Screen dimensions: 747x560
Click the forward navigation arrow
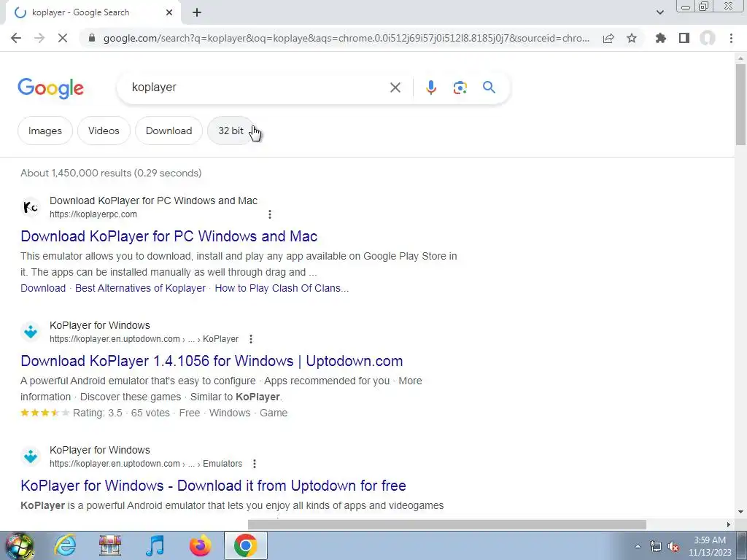(39, 38)
